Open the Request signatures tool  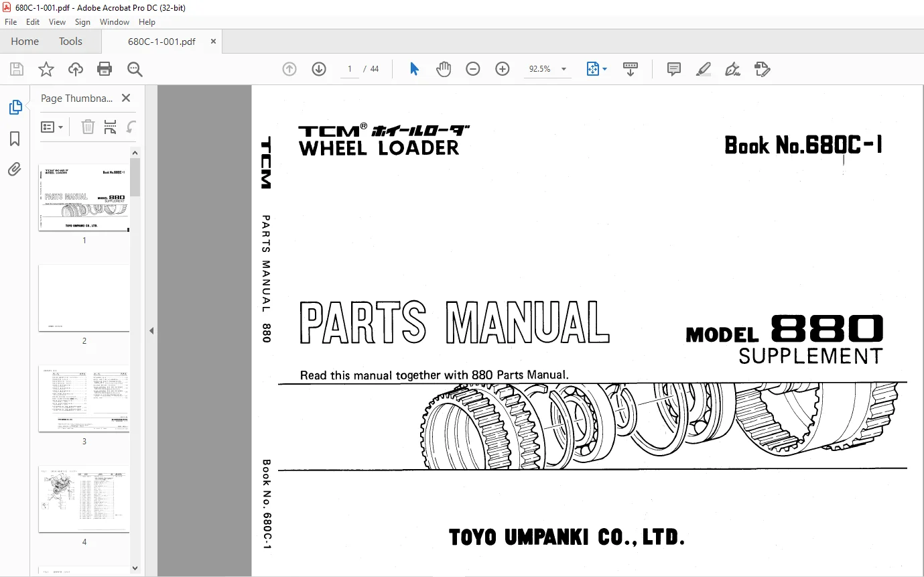point(762,69)
